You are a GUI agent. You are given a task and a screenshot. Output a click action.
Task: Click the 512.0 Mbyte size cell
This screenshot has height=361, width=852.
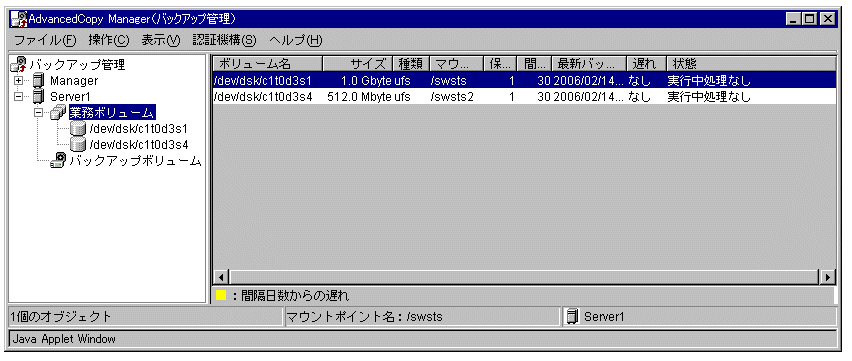coord(360,97)
